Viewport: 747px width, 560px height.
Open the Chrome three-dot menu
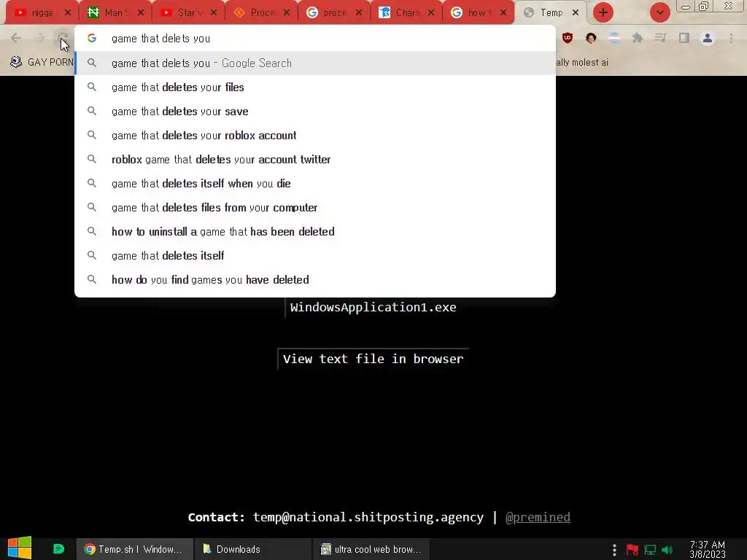click(x=731, y=38)
